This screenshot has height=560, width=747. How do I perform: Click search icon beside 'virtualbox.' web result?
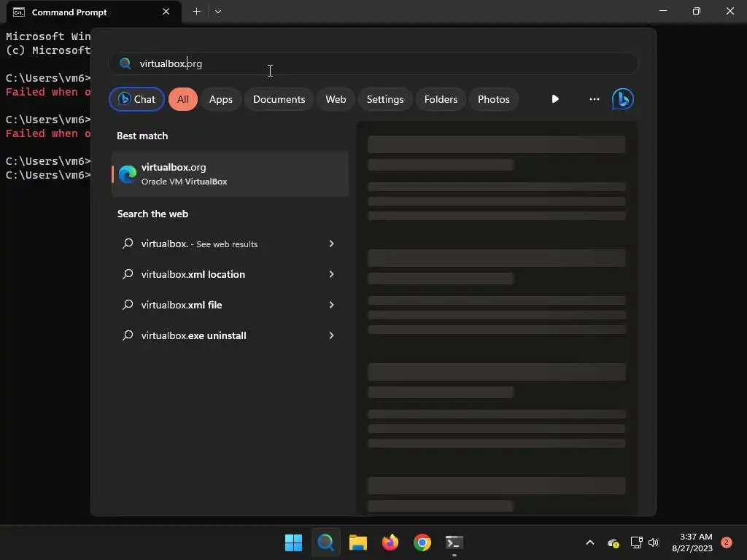click(x=128, y=244)
